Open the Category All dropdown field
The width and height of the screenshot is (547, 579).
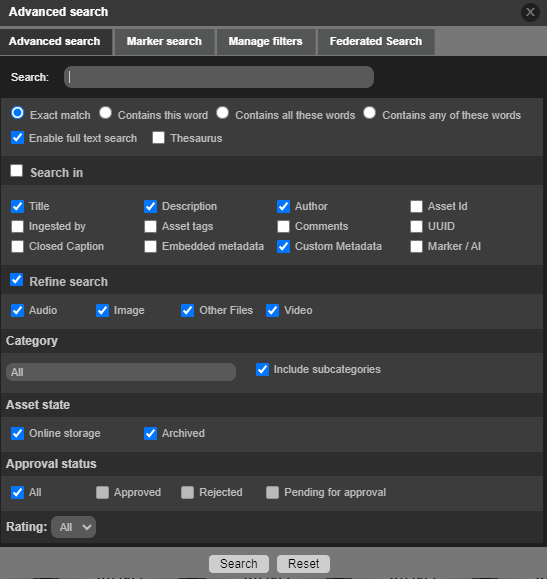pyautogui.click(x=121, y=372)
